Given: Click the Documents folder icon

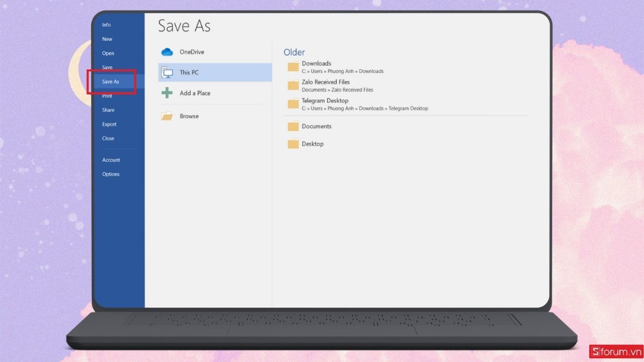Looking at the screenshot, I should click(293, 127).
